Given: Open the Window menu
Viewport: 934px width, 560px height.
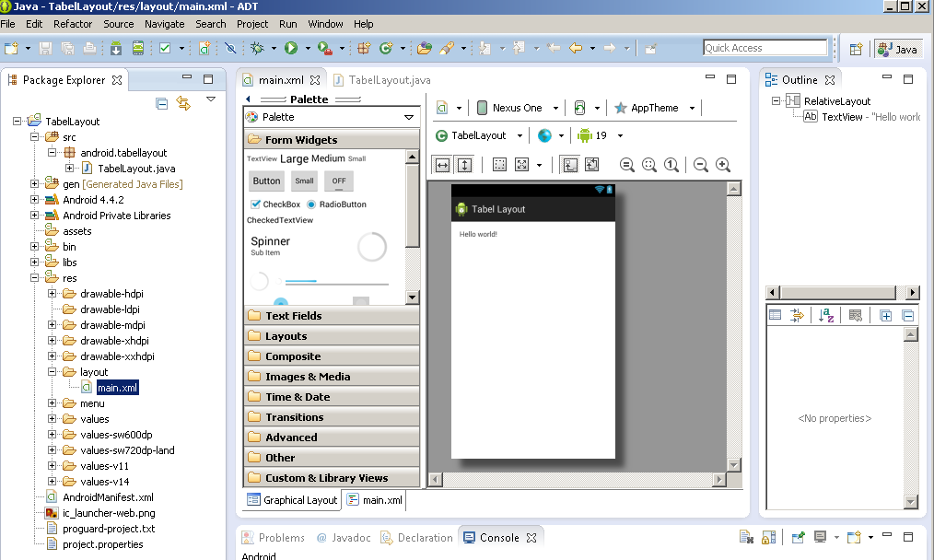Looking at the screenshot, I should point(325,24).
